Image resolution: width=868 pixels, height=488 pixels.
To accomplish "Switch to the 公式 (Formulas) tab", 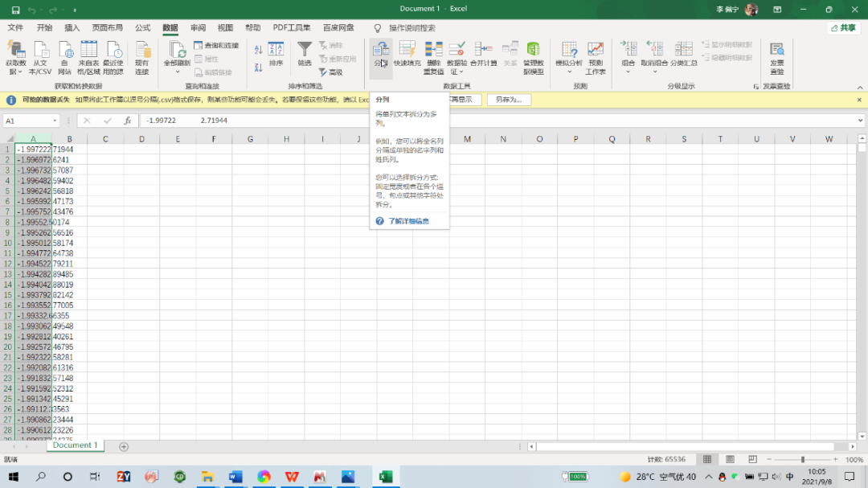I will click(x=142, y=27).
